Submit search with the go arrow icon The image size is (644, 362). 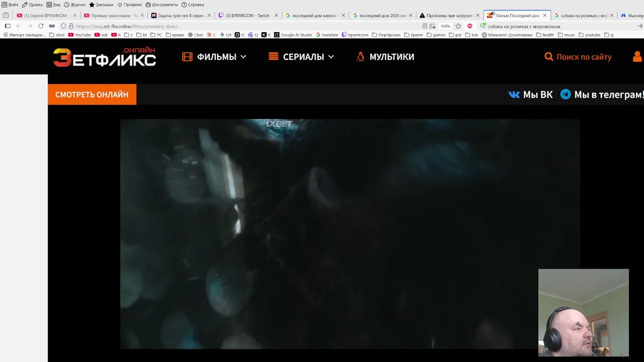click(x=640, y=26)
